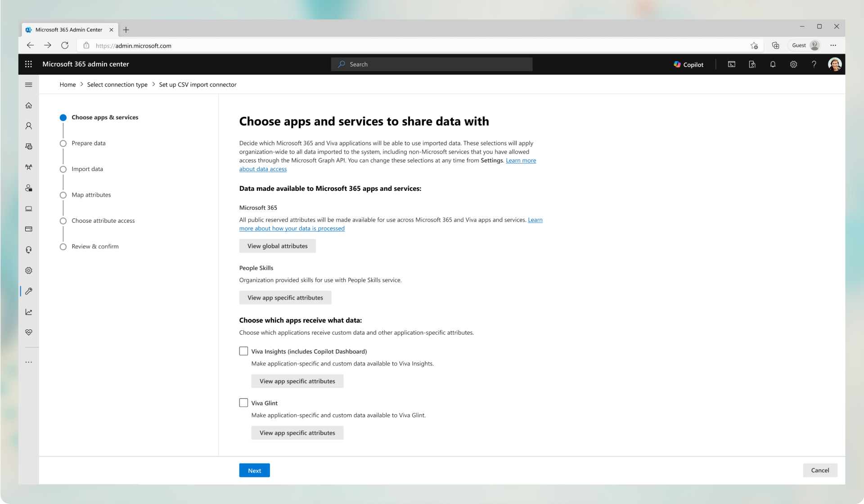Select Import data step
864x504 pixels.
(x=81, y=169)
